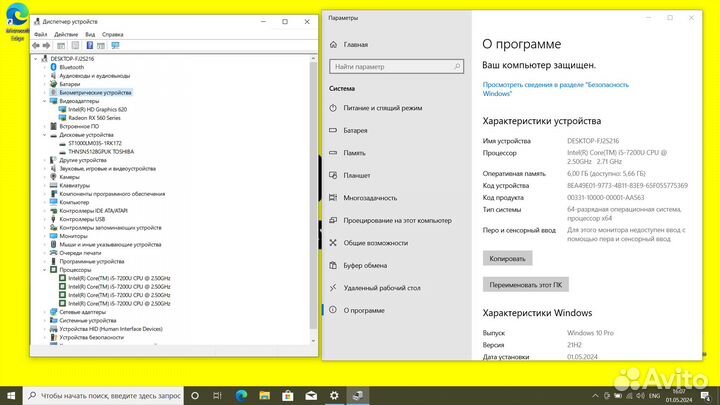This screenshot has width=720, height=405.
Task: Select the Radeon RX 560 Series adapter
Action: pyautogui.click(x=94, y=118)
